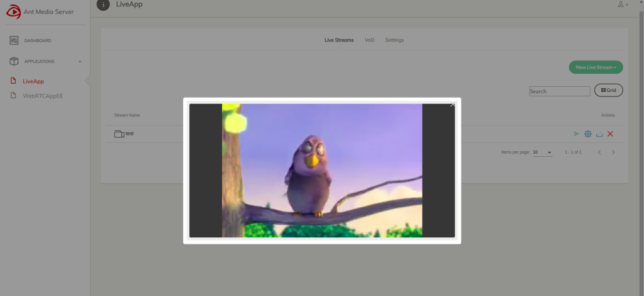Viewport: 644px width, 296px height.
Task: Click the camera icon beside test
Action: pos(119,134)
